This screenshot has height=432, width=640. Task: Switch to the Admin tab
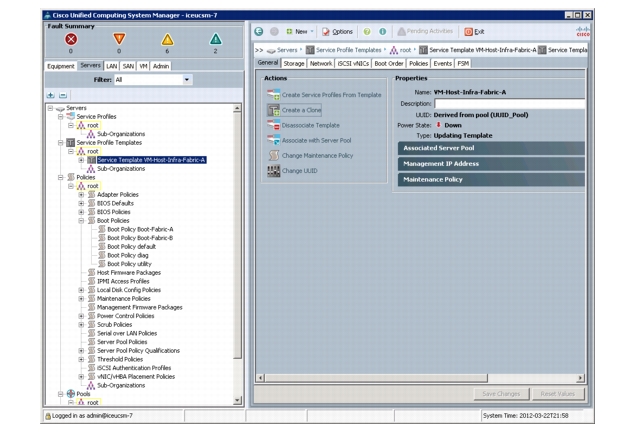pos(161,66)
